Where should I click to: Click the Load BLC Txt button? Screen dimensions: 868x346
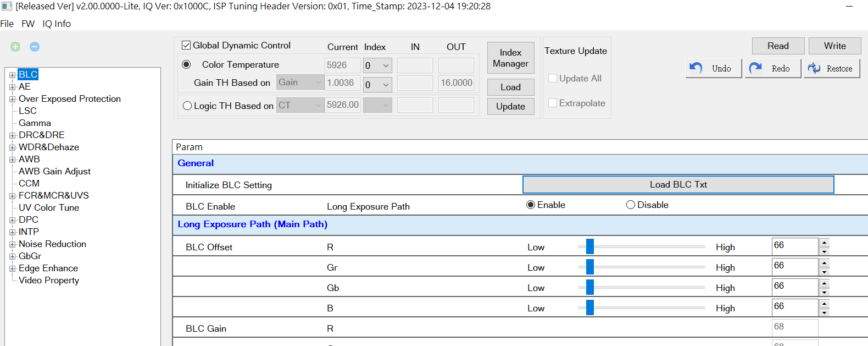pyautogui.click(x=678, y=185)
